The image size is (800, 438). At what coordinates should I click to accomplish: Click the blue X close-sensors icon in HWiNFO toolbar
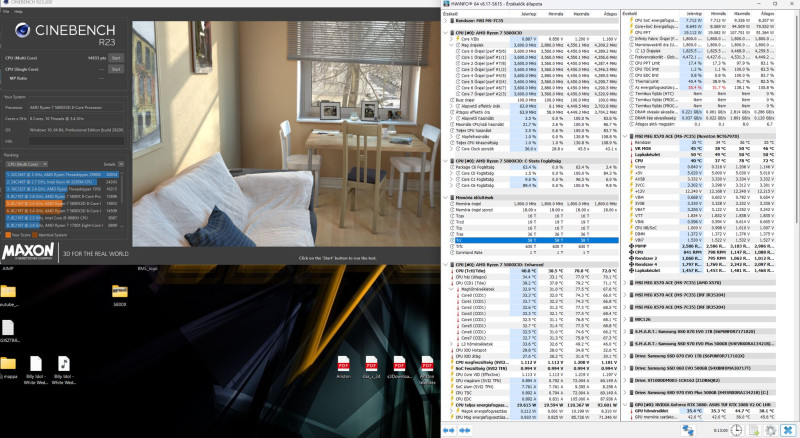pyautogui.click(x=788, y=430)
